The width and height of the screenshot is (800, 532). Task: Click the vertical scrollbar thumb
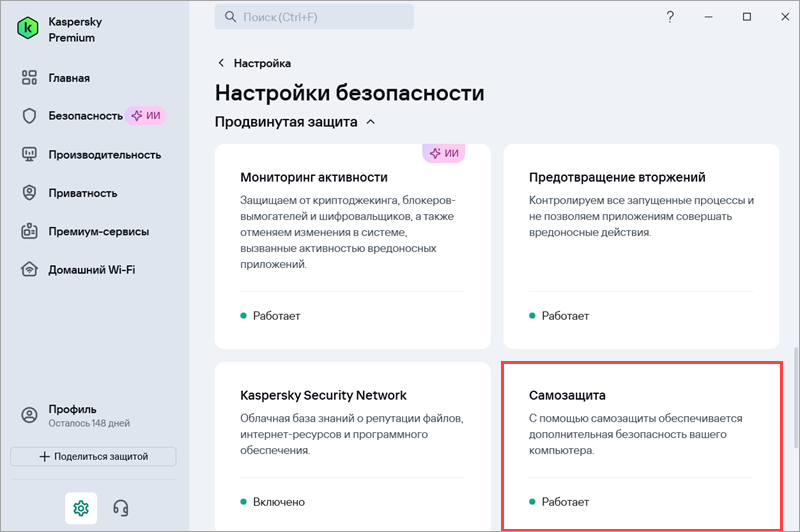coord(795,398)
